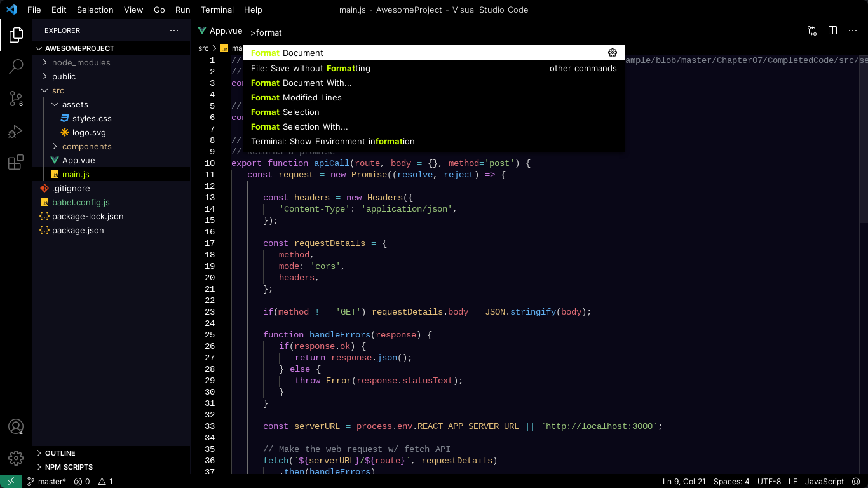Open the Manage gear in activity bar
Image resolution: width=868 pixels, height=488 pixels.
(x=16, y=457)
